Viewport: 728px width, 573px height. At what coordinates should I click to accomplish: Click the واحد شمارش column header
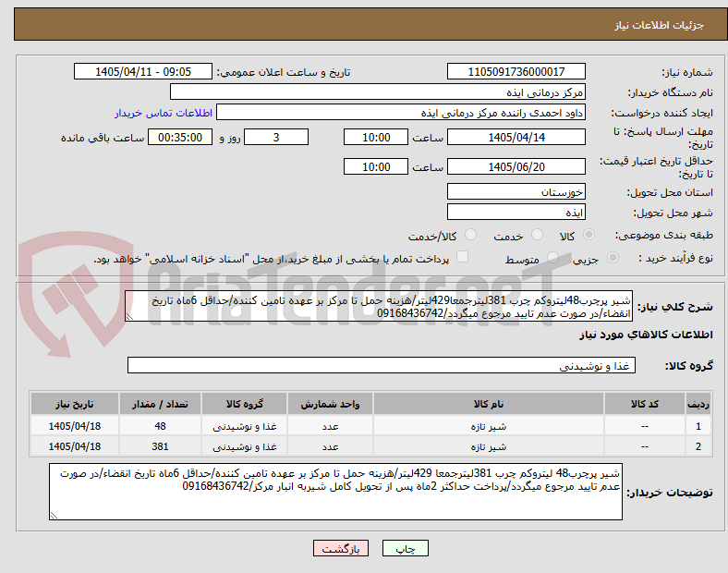(330, 404)
